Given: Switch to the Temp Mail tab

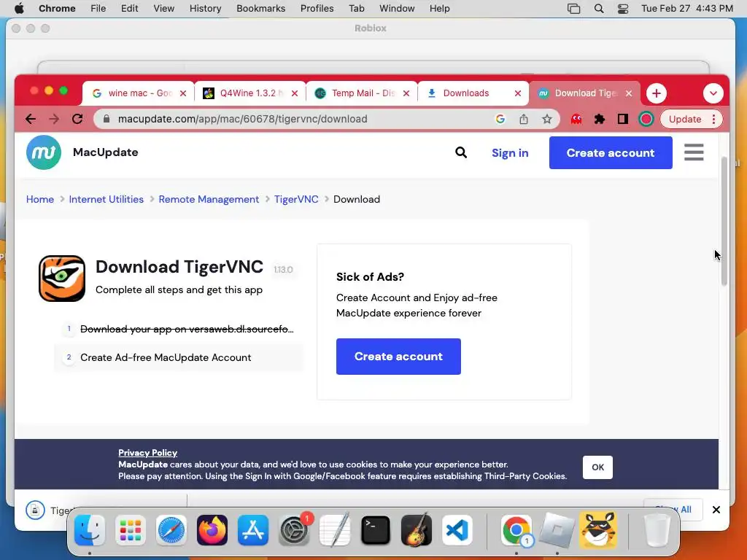Looking at the screenshot, I should 361,93.
